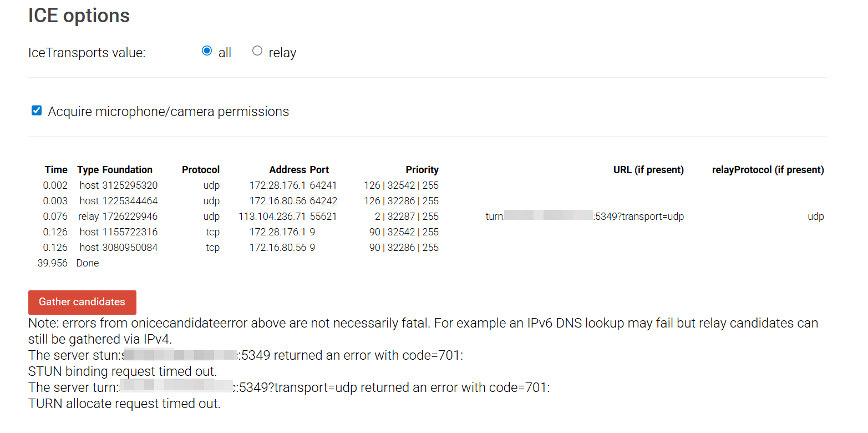
Task: Select the "relay" IceTransports radio button
Action: (257, 51)
